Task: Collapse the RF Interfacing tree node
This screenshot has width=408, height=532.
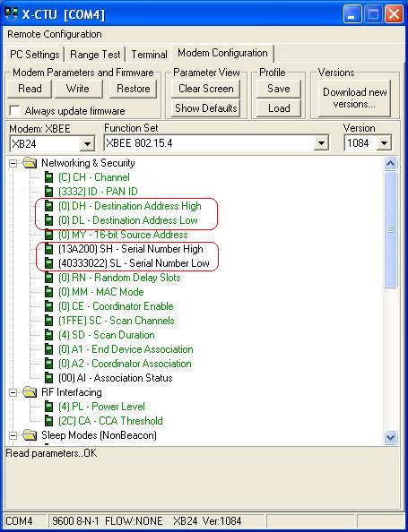Action: click(13, 392)
